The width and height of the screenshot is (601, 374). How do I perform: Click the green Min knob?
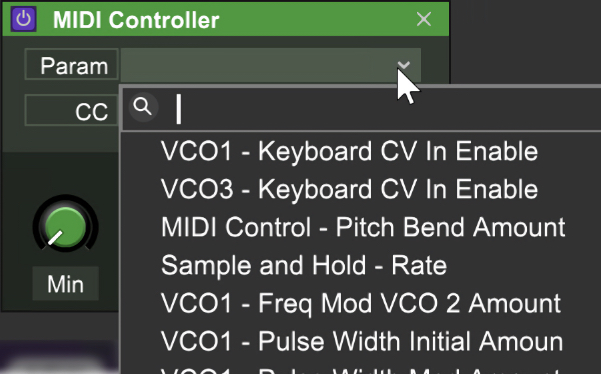coord(65,226)
